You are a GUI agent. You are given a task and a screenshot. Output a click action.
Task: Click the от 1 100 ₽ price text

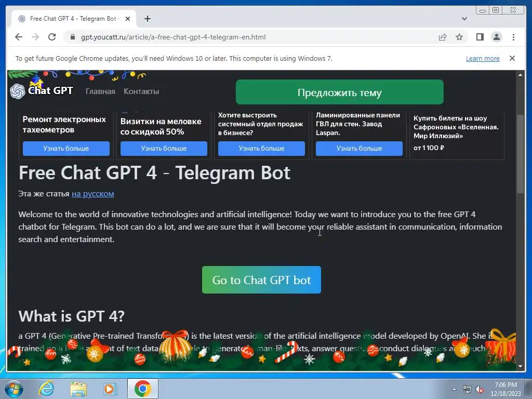[429, 148]
